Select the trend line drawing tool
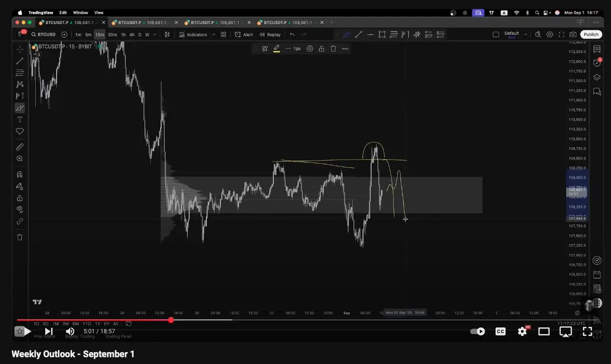Viewport: 611px width, 364px height. [x=19, y=61]
